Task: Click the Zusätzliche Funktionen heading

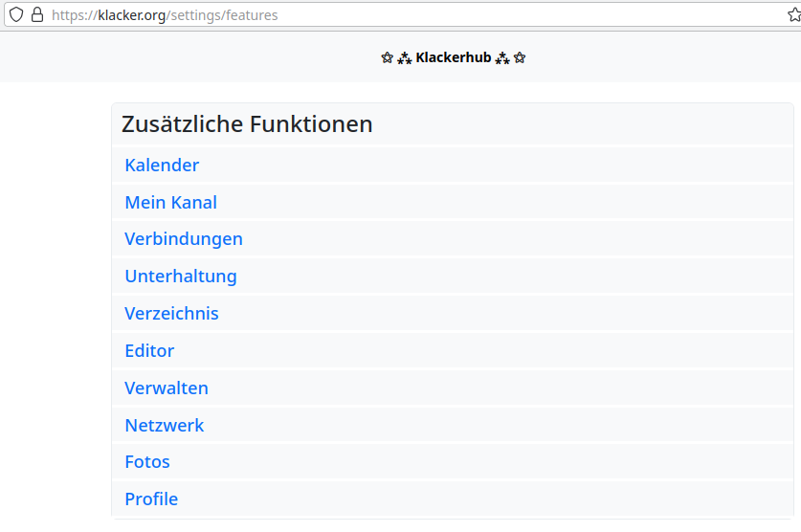Action: click(247, 124)
